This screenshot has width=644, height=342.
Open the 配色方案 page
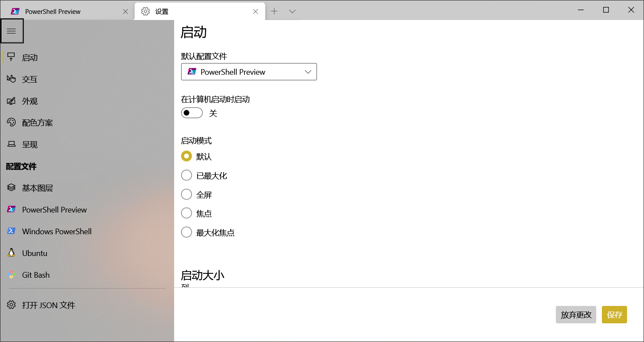pos(37,123)
